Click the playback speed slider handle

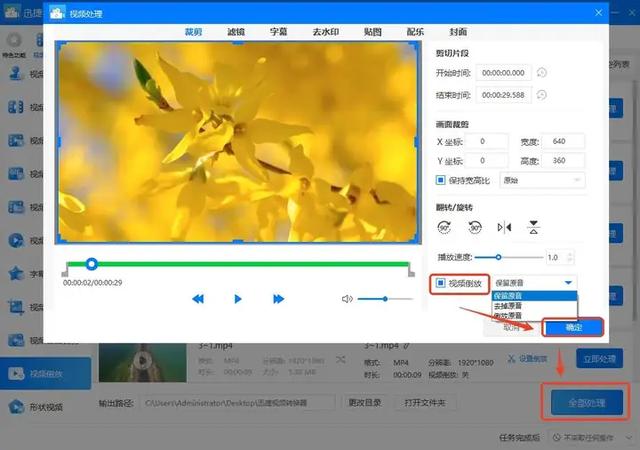498,257
